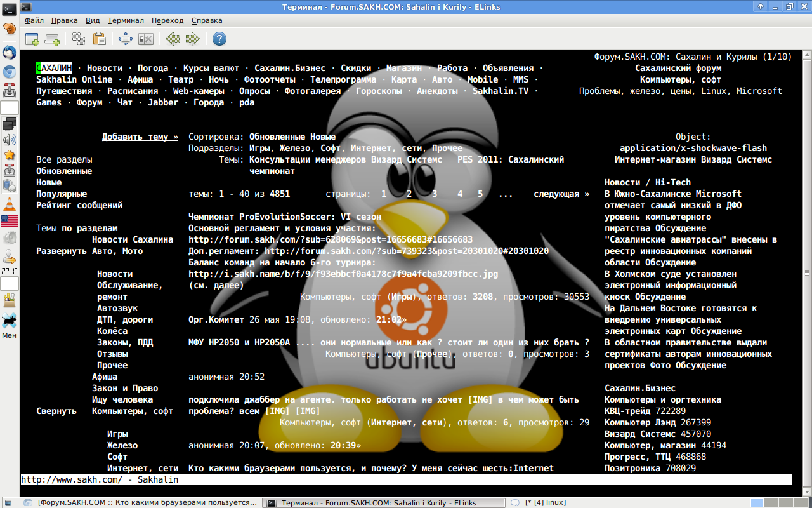
Task: Open the Вид menu
Action: point(92,20)
